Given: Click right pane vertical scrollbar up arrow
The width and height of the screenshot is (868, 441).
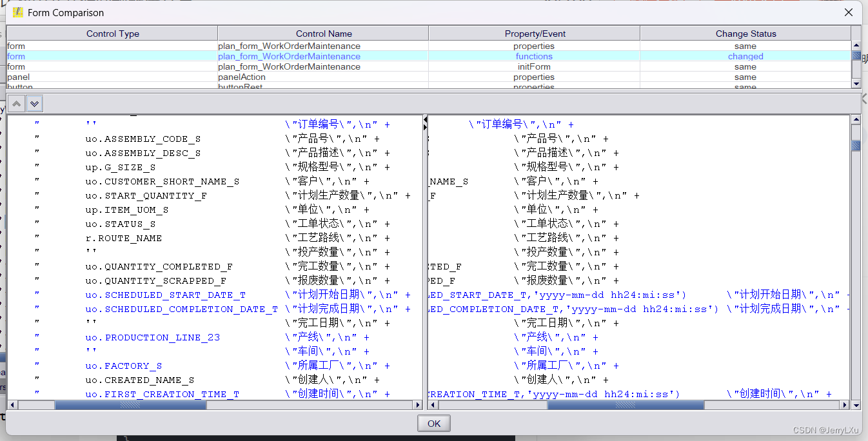Looking at the screenshot, I should tap(856, 119).
